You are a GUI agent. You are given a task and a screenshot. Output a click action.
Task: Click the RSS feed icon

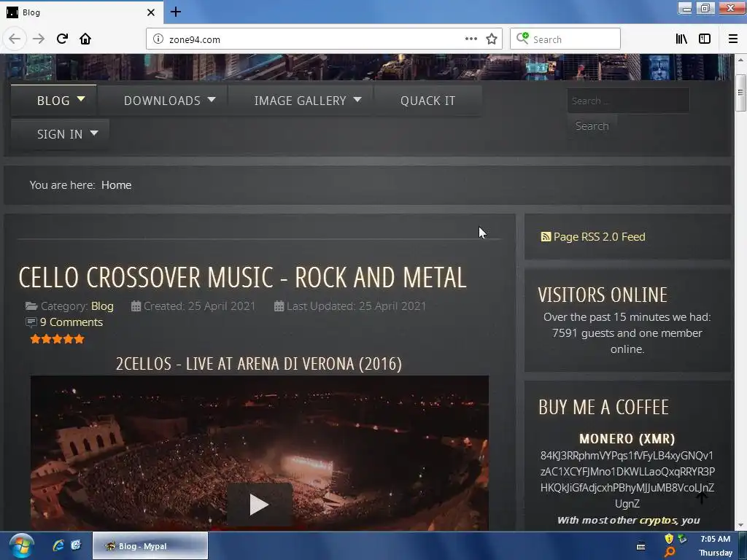tap(546, 237)
